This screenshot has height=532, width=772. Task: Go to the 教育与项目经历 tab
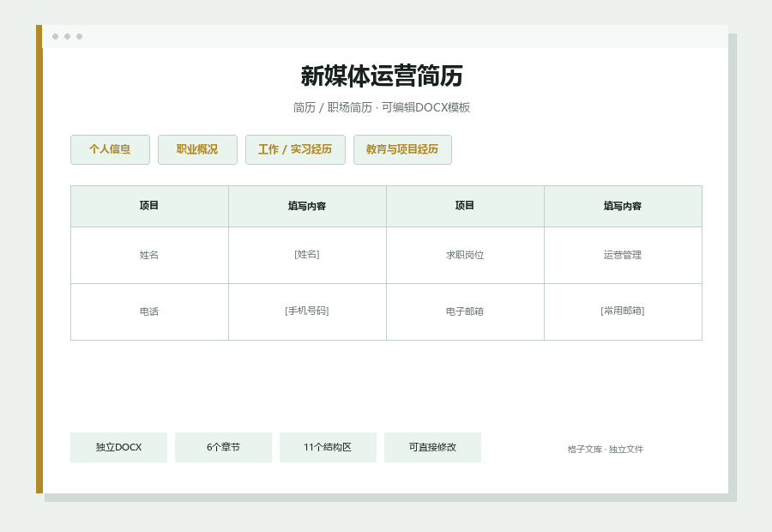[x=402, y=150]
